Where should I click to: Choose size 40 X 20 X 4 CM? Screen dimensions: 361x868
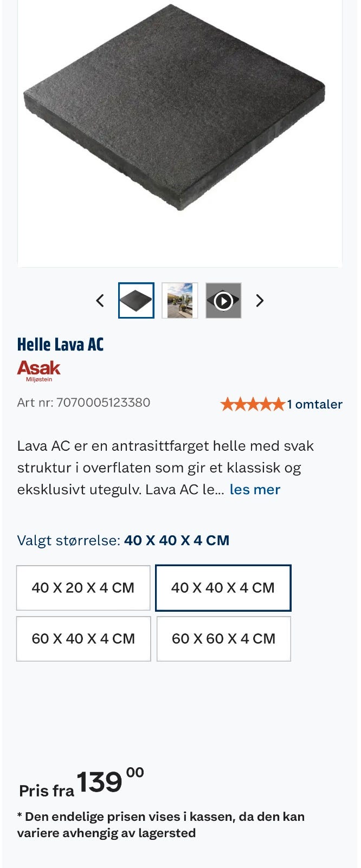[83, 588]
